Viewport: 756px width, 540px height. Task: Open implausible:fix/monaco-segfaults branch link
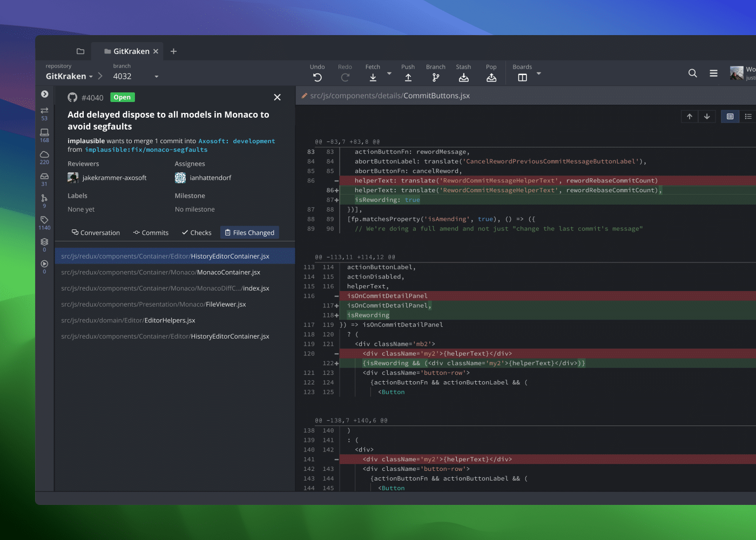(x=146, y=150)
